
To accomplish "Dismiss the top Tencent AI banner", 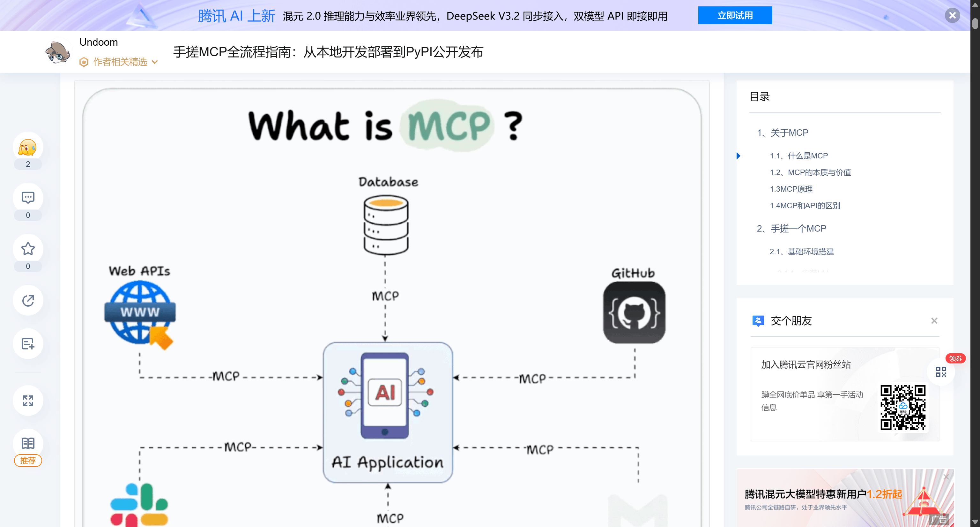I will 952,16.
